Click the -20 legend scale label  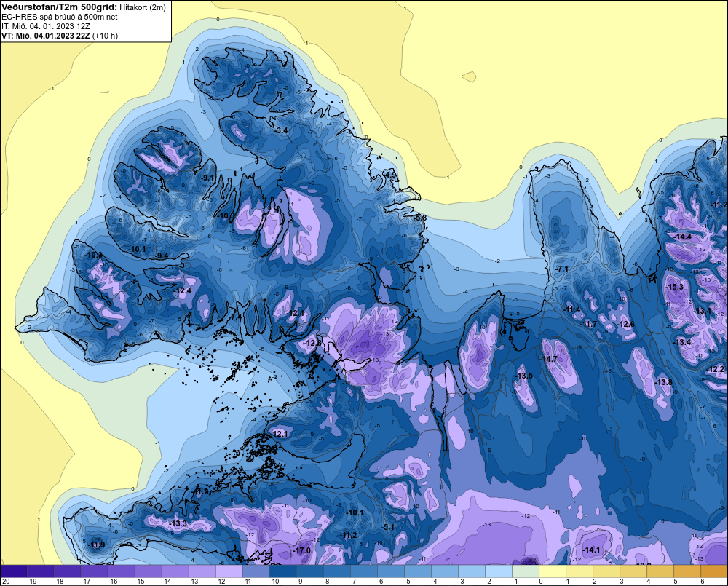(5, 582)
